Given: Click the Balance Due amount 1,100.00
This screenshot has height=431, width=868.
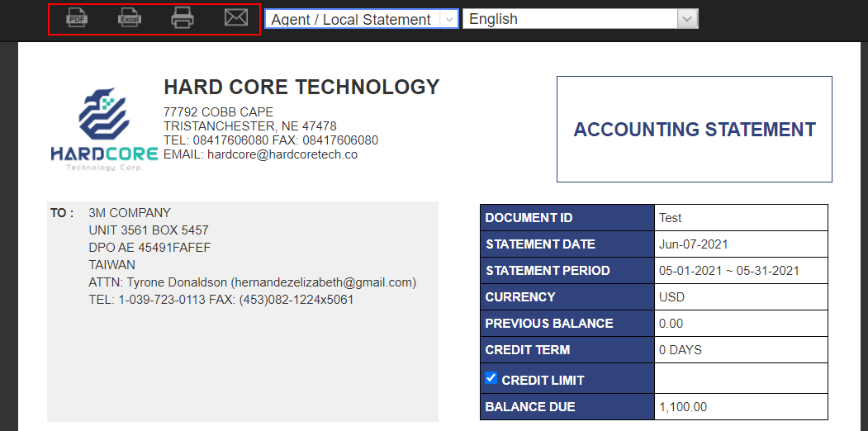Looking at the screenshot, I should tap(683, 407).
